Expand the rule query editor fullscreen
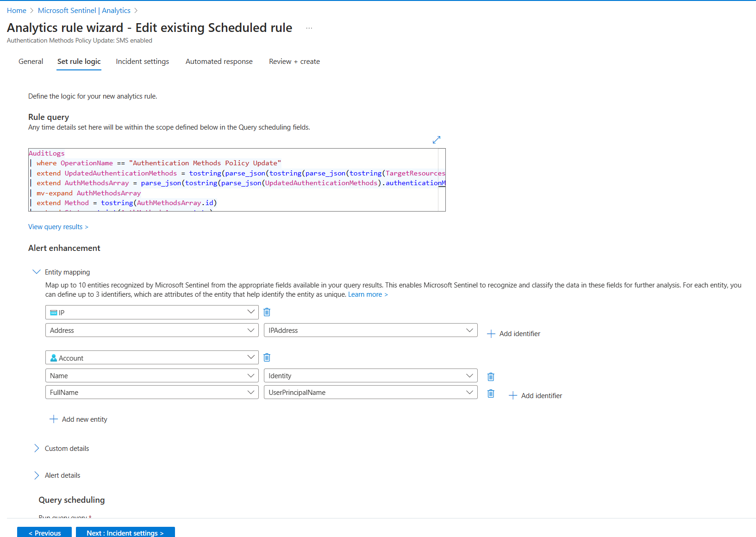Screen dimensions: 756x537 (x=436, y=139)
